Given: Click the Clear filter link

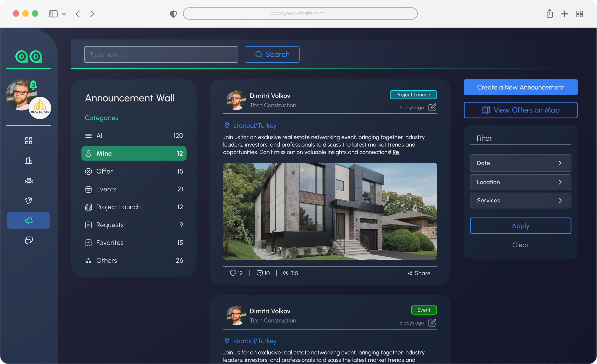Looking at the screenshot, I should click(x=521, y=245).
